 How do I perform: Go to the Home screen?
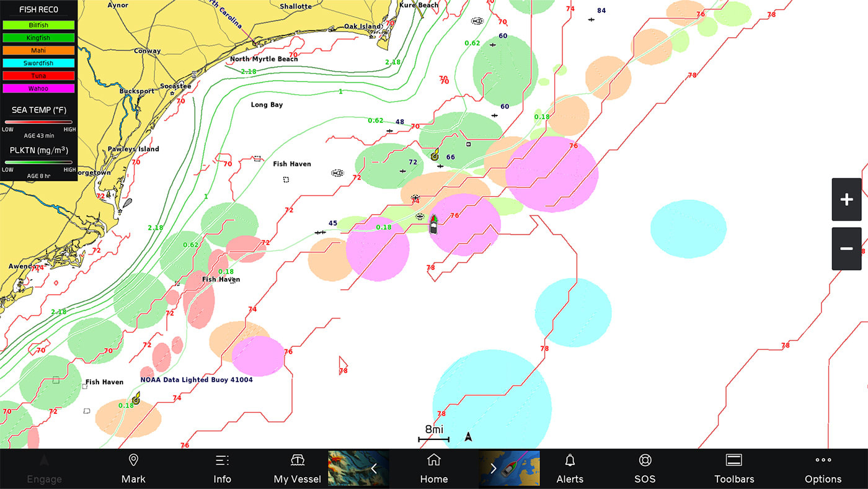434,469
